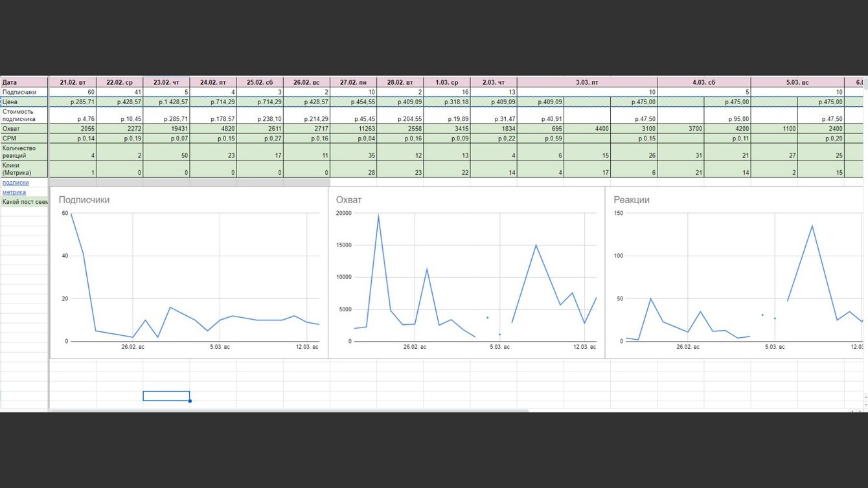Click the Цена cell р.1 428,57
868x488 pixels.
click(x=166, y=102)
